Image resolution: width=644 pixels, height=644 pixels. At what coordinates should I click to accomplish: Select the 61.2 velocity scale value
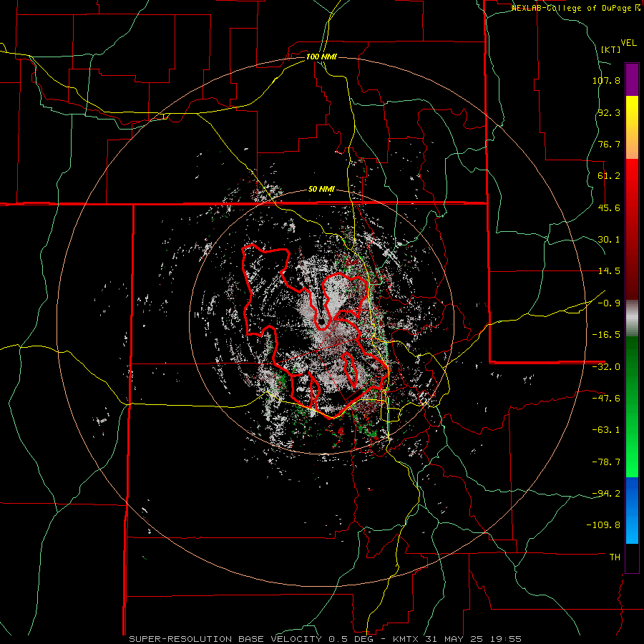[609, 176]
